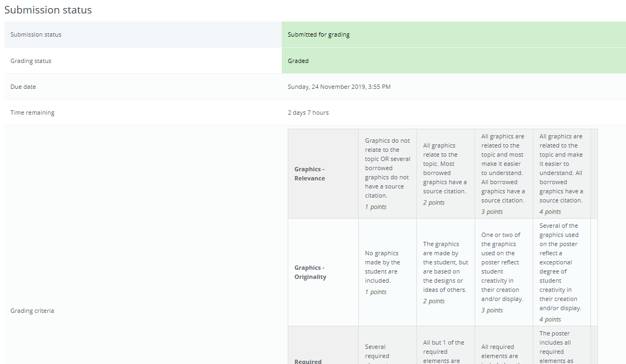Click the "Grading criteria" row label
626x364 pixels.
pyautogui.click(x=32, y=311)
